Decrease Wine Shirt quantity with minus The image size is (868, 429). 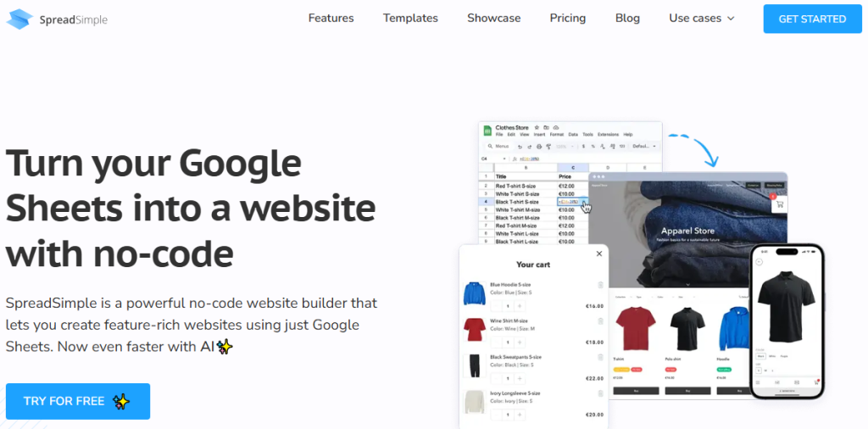coord(497,343)
